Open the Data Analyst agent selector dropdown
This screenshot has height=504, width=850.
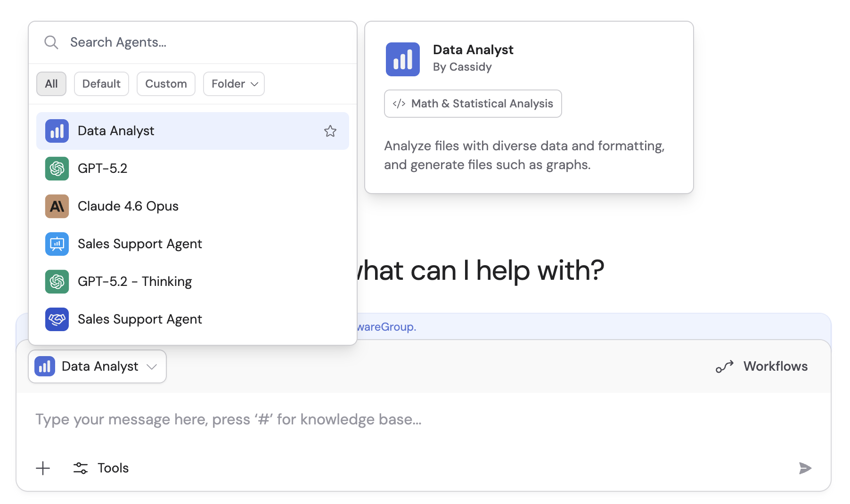tap(97, 366)
